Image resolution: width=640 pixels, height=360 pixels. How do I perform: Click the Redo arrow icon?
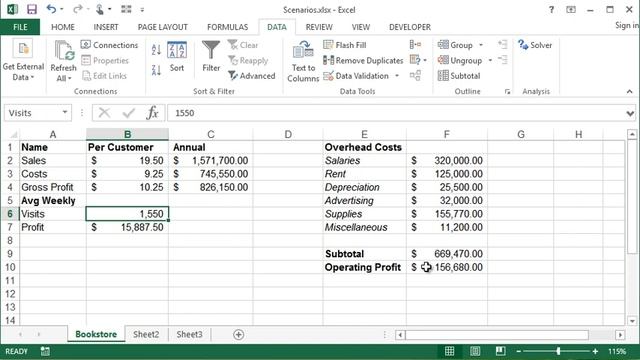tap(77, 9)
